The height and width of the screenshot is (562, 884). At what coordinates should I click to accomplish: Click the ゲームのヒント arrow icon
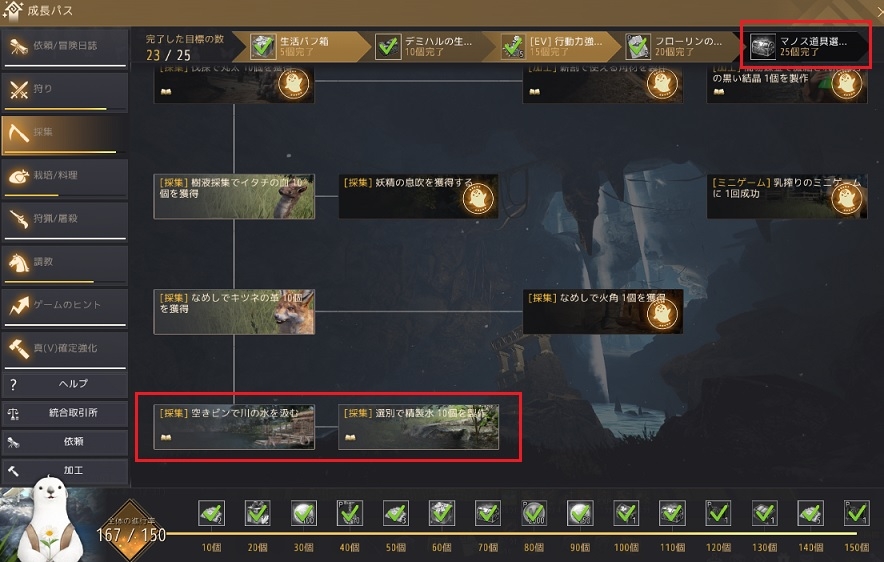click(x=19, y=306)
